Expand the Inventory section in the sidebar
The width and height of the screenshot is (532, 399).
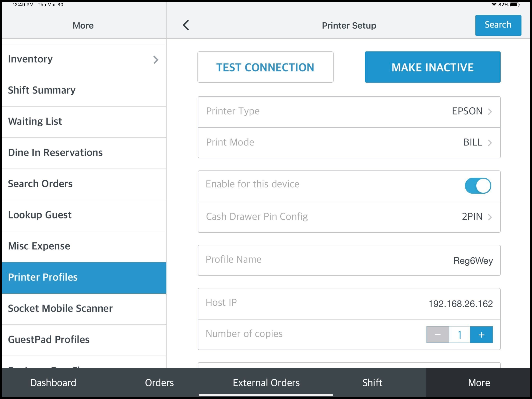click(x=84, y=59)
